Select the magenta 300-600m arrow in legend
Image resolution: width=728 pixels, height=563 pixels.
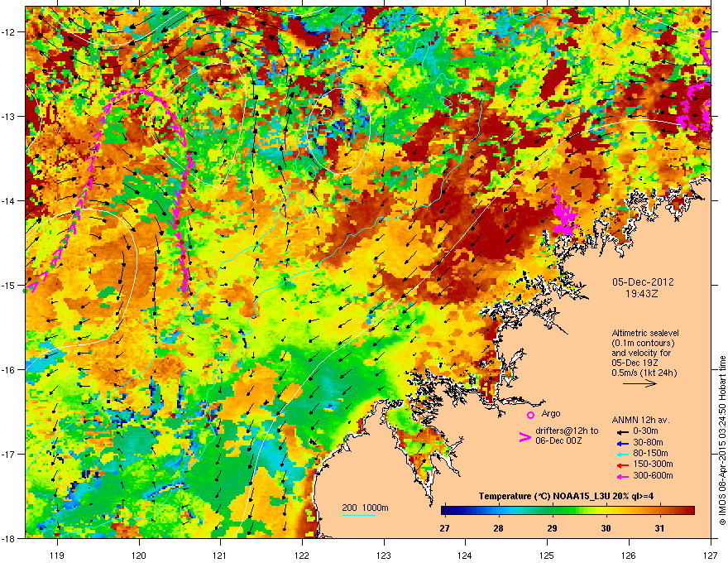pyautogui.click(x=621, y=476)
